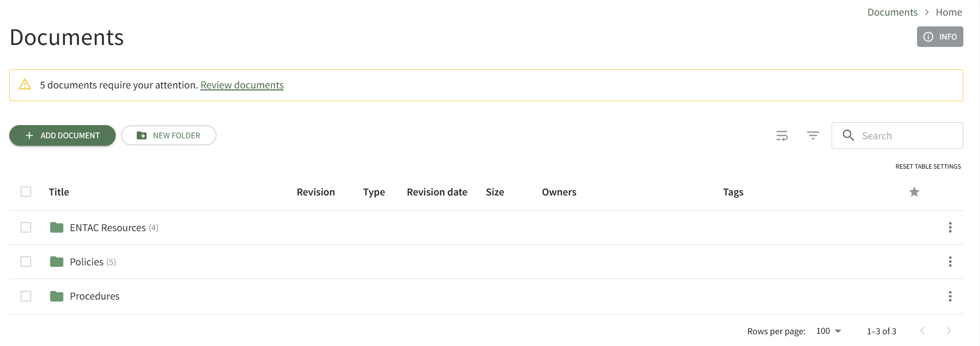Sort by the Type column header
Viewport: 980px width, 346px height.
coord(374,192)
